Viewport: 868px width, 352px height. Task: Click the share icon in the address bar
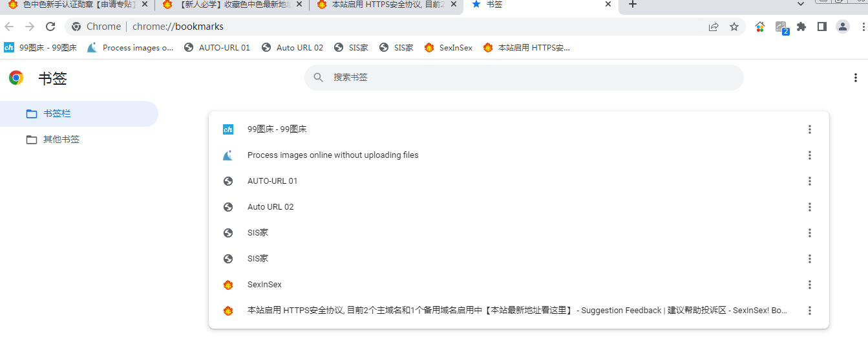click(x=714, y=27)
